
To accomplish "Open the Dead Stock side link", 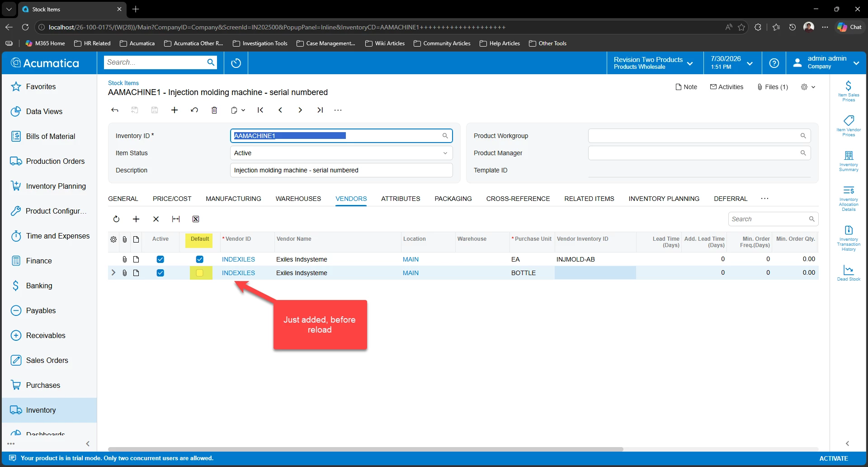I will tap(849, 273).
